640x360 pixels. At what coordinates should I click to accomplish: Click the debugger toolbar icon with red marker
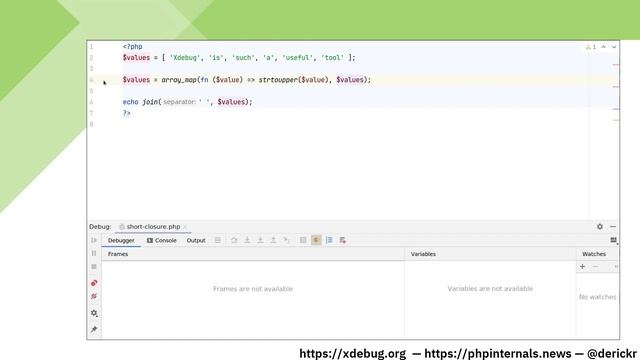[x=342, y=240]
